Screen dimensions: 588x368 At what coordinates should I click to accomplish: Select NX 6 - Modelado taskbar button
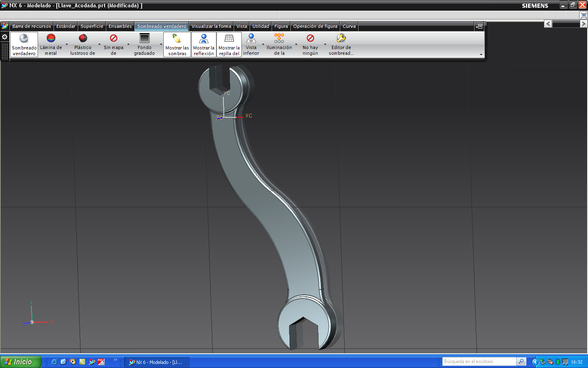[156, 362]
